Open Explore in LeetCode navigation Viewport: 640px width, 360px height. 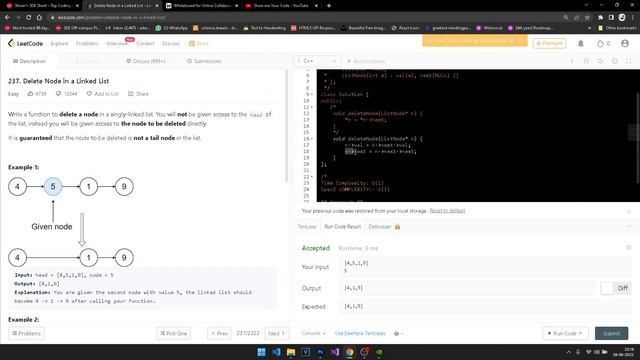pos(60,43)
